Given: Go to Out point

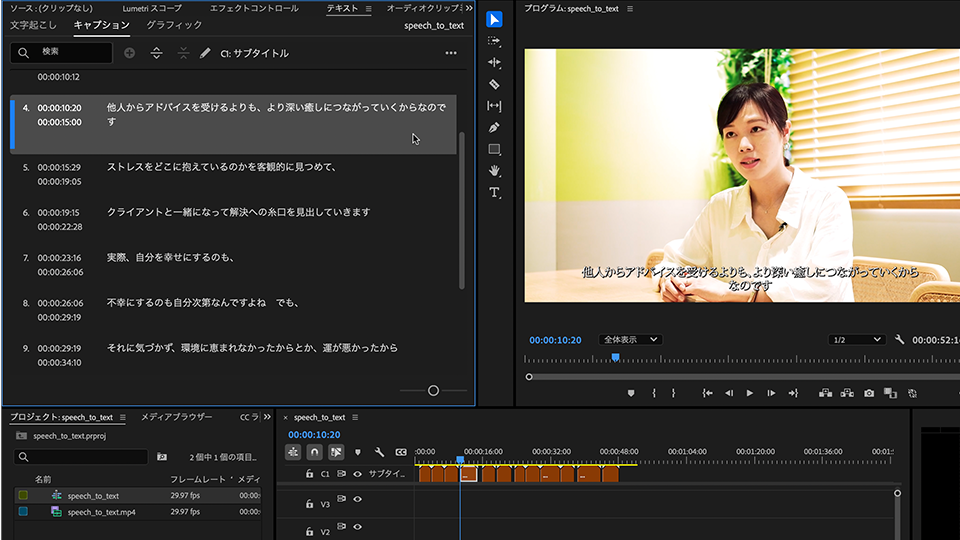Looking at the screenshot, I should point(793,393).
